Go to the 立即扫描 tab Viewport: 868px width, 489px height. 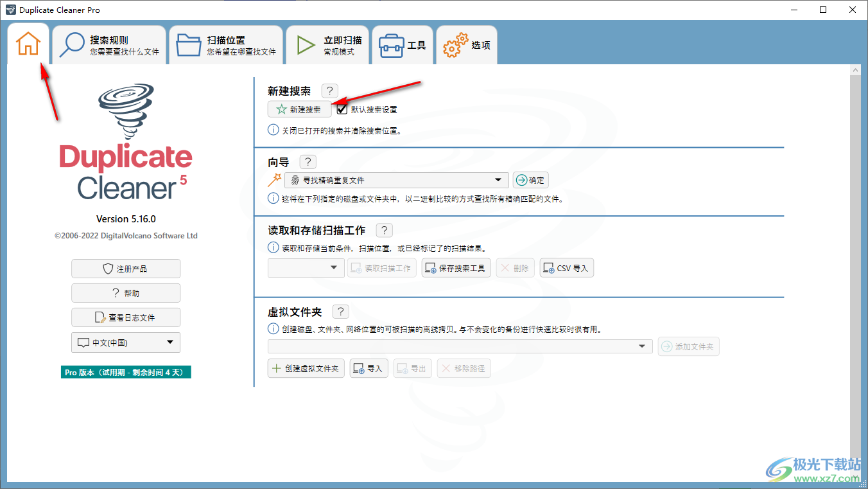pos(328,45)
